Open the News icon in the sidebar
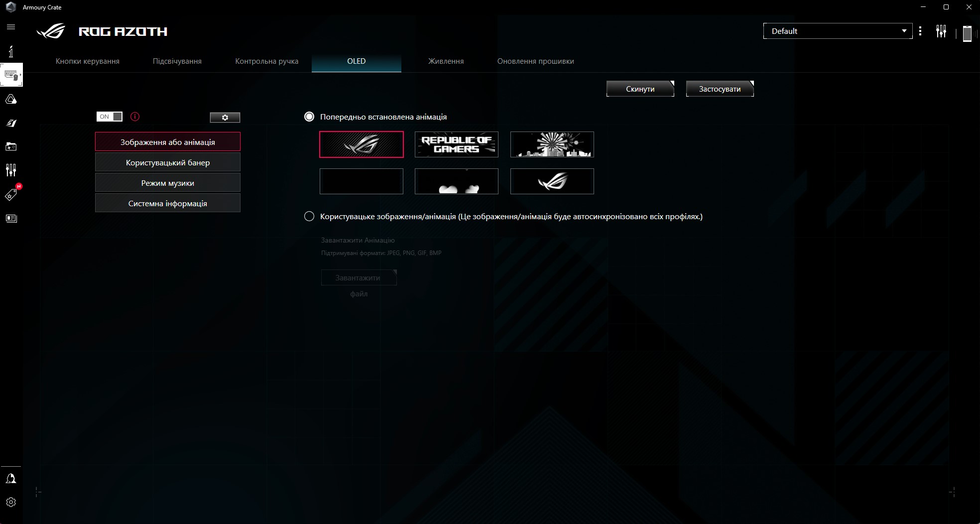Image resolution: width=980 pixels, height=524 pixels. 11,218
